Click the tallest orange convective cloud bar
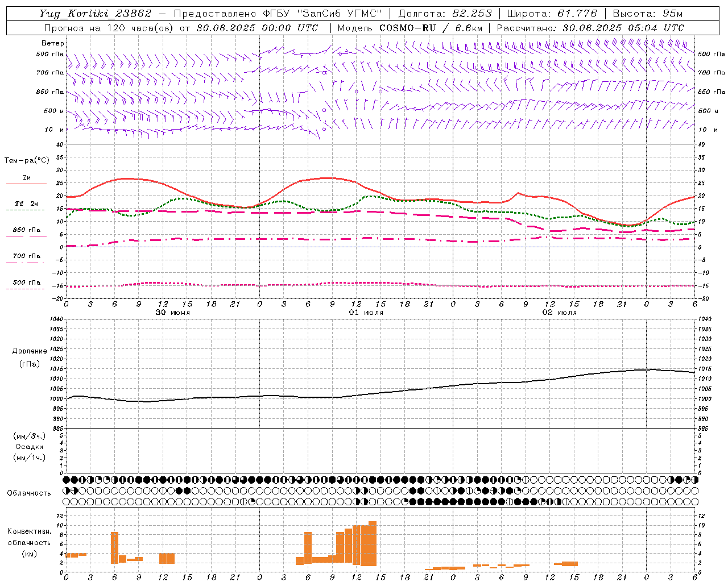Viewport: 728px width, 582px height. coord(373,543)
